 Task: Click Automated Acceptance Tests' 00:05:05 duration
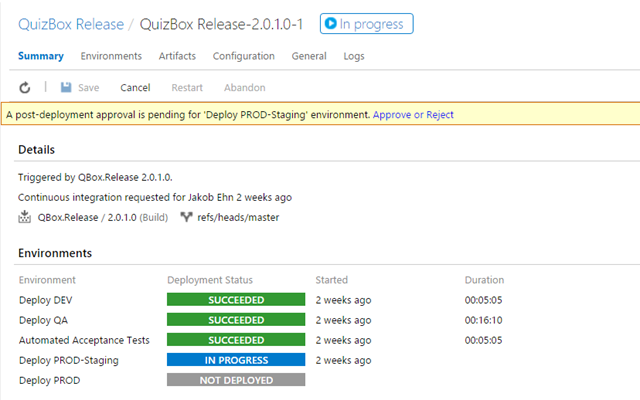pyautogui.click(x=483, y=340)
